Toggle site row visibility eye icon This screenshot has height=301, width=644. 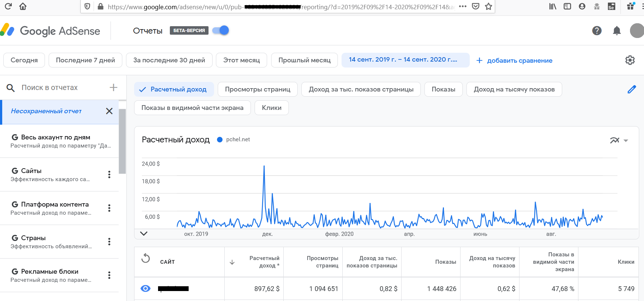coord(146,288)
